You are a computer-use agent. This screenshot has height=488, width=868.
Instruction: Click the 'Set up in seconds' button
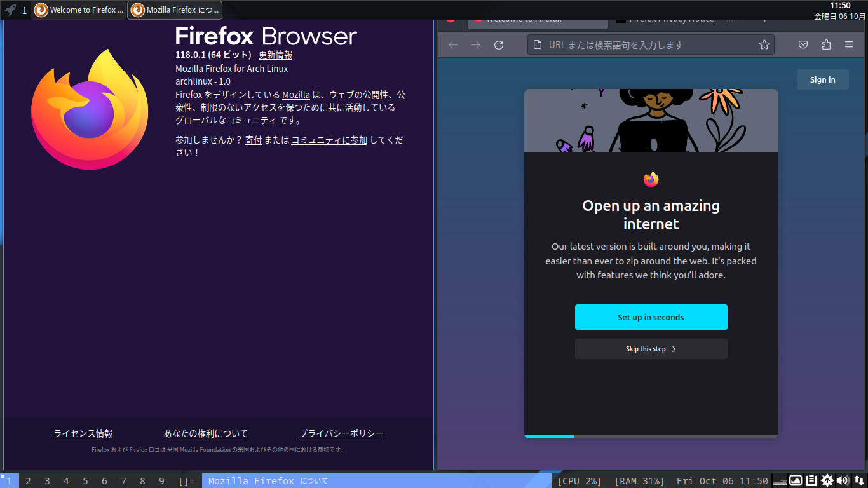651,317
